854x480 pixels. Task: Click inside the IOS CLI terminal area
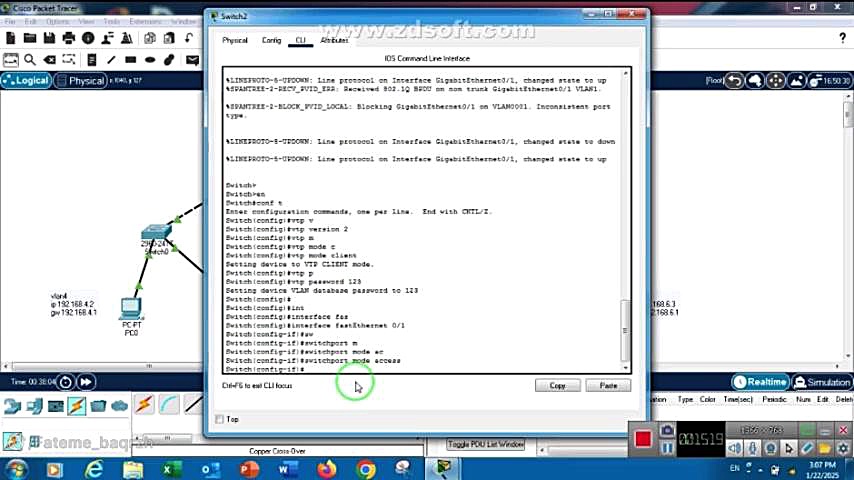coord(422,220)
